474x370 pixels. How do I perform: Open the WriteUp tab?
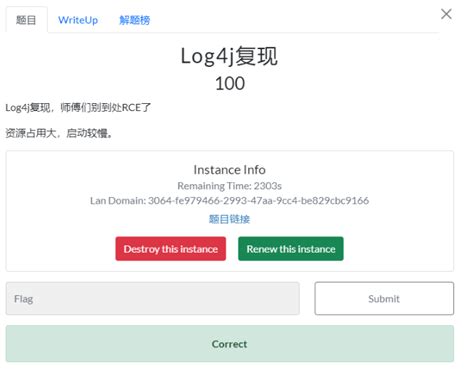(78, 20)
